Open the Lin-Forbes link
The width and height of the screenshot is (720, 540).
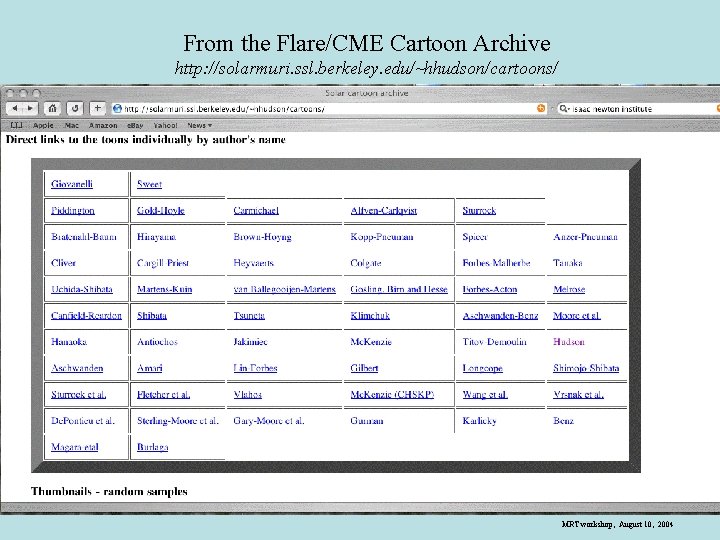(255, 368)
